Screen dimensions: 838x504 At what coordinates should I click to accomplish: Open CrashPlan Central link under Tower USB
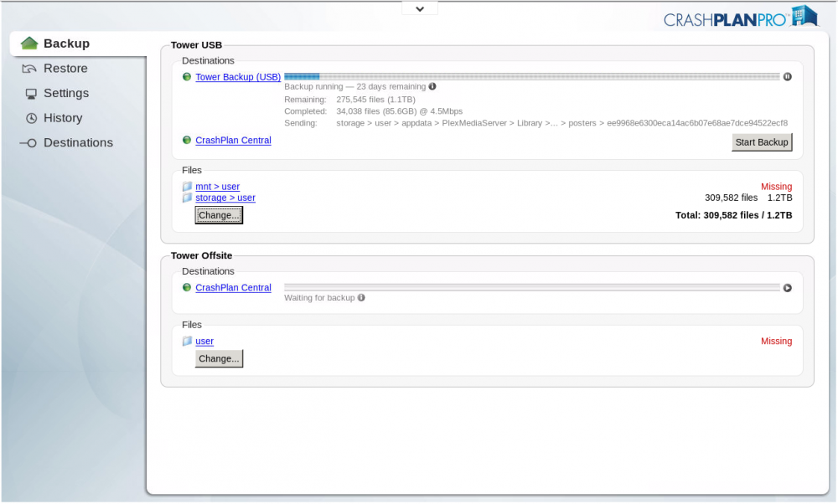point(233,141)
